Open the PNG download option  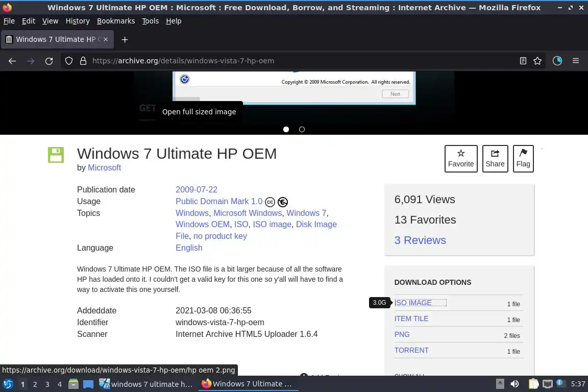(x=402, y=334)
